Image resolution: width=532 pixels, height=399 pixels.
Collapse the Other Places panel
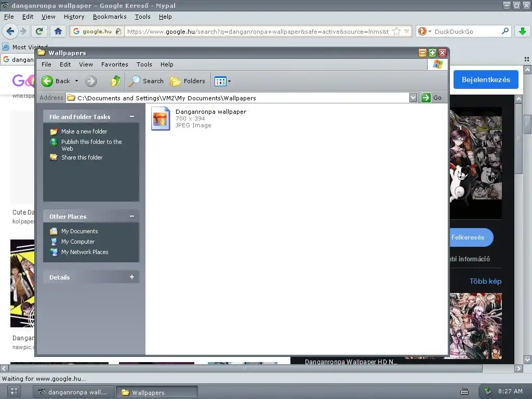pyautogui.click(x=131, y=217)
